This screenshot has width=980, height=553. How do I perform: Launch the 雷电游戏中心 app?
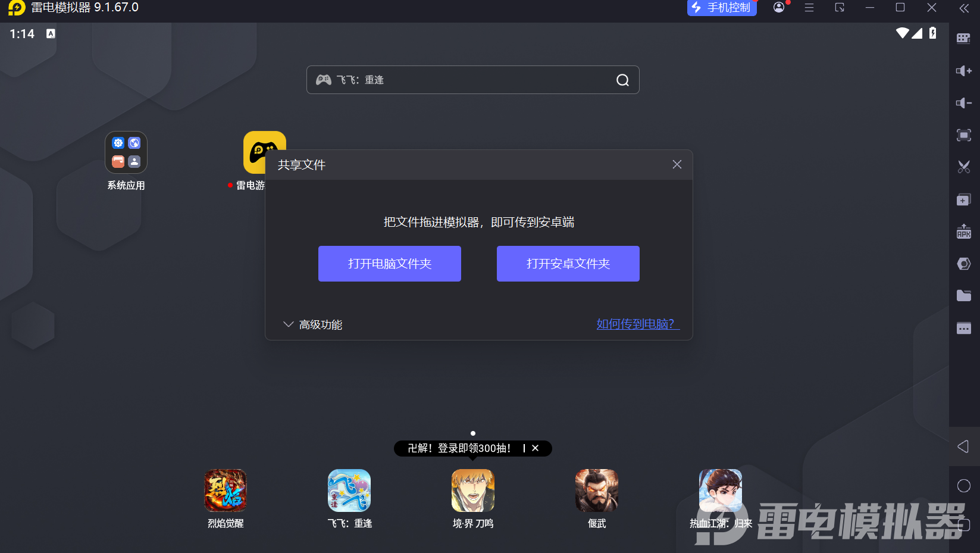pyautogui.click(x=264, y=152)
